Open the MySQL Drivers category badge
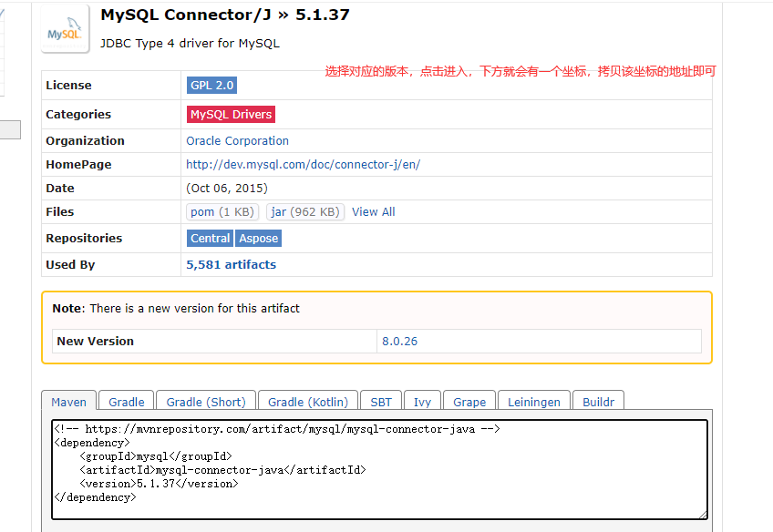This screenshot has width=773, height=532. point(231,114)
